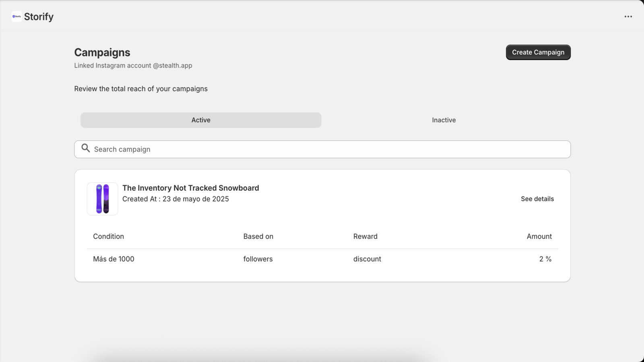The height and width of the screenshot is (362, 644).
Task: Click the Storify logo icon
Action: 16,16
